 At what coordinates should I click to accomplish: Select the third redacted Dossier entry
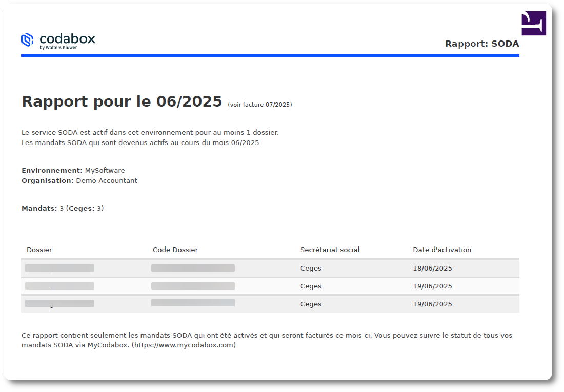point(59,303)
